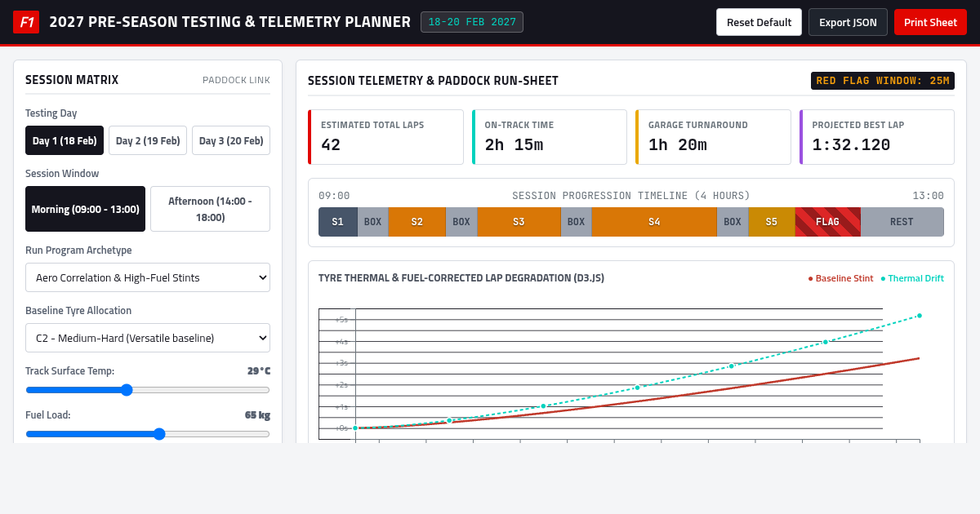Click the Garage Turnaround 1h 20m card
980x514 pixels.
(x=713, y=137)
